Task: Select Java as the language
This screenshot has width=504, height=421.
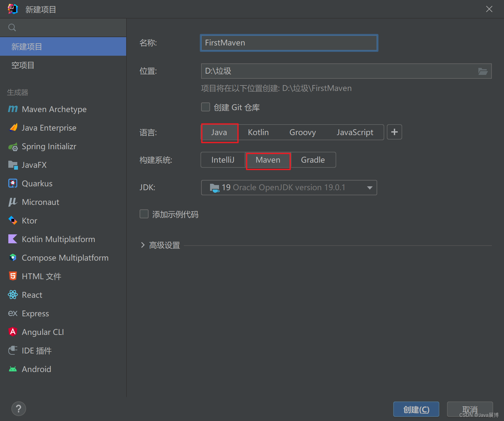Action: point(219,132)
